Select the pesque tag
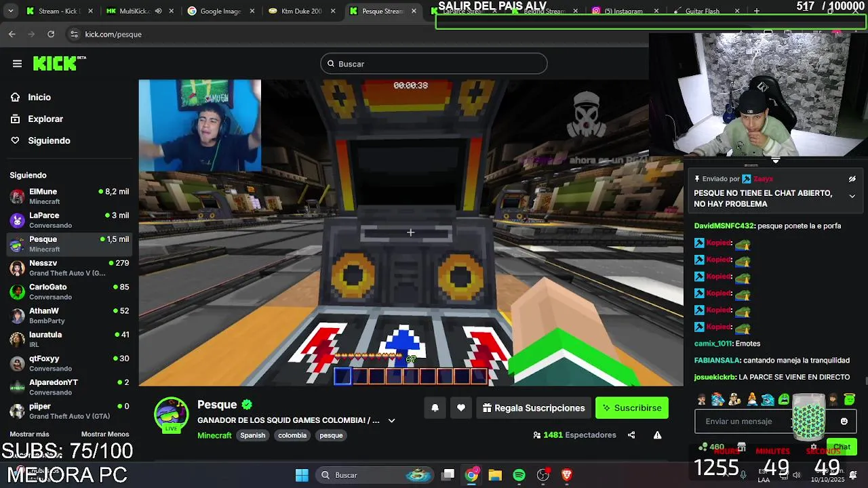 point(331,435)
